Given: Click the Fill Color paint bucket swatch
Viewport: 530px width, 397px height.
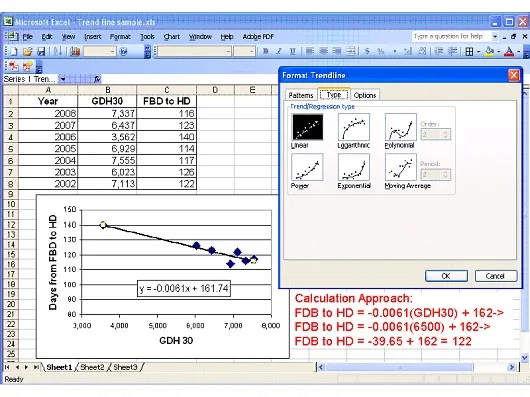Looking at the screenshot, I should tap(489, 52).
